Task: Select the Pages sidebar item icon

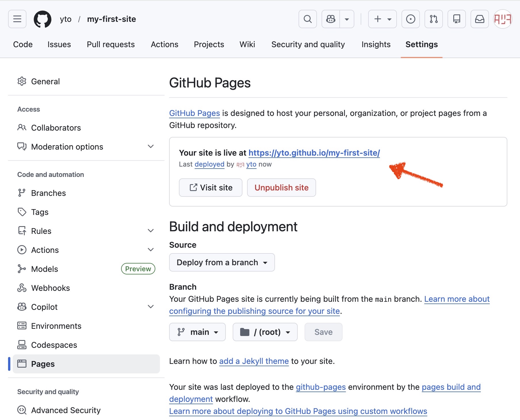Action: point(22,364)
